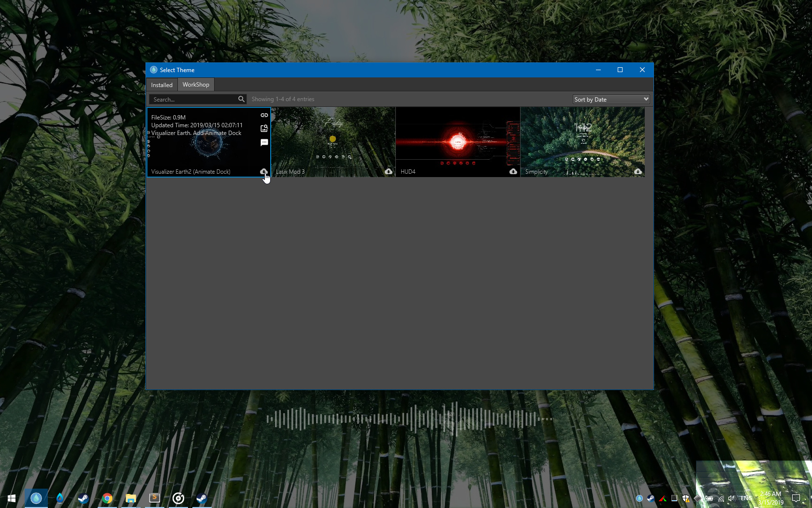Click the ENG language indicator

pyautogui.click(x=746, y=499)
